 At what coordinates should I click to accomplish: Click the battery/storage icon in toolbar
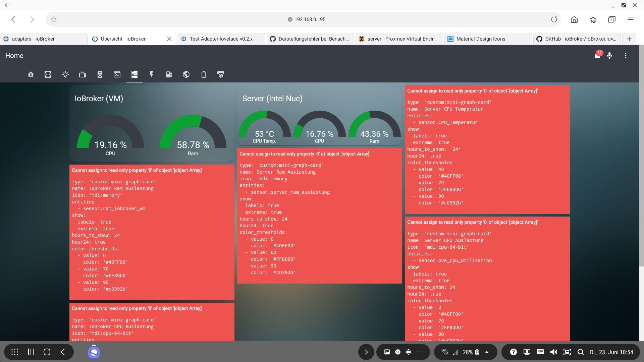[x=203, y=74]
